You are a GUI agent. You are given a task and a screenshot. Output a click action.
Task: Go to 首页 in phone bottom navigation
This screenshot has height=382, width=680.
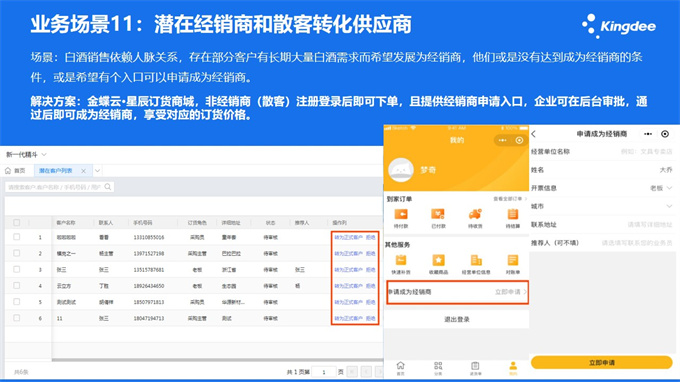(x=400, y=368)
